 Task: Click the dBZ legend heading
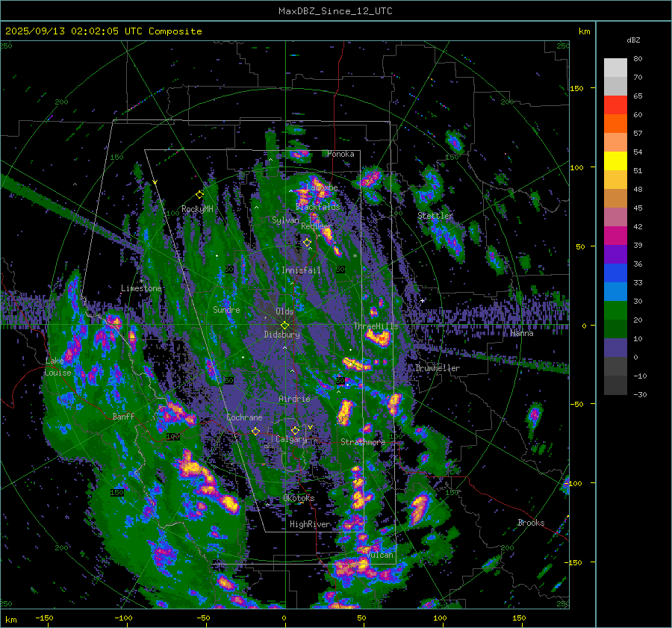click(x=633, y=40)
